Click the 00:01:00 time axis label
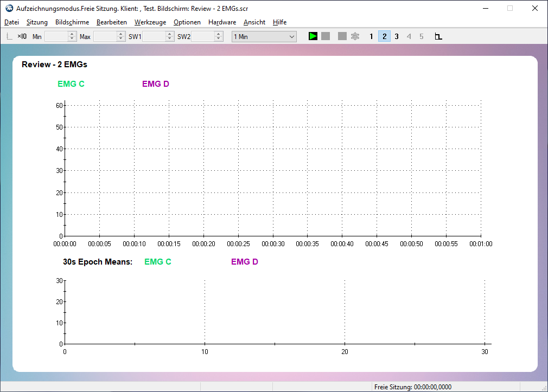Image resolution: width=548 pixels, height=392 pixels. [481, 244]
